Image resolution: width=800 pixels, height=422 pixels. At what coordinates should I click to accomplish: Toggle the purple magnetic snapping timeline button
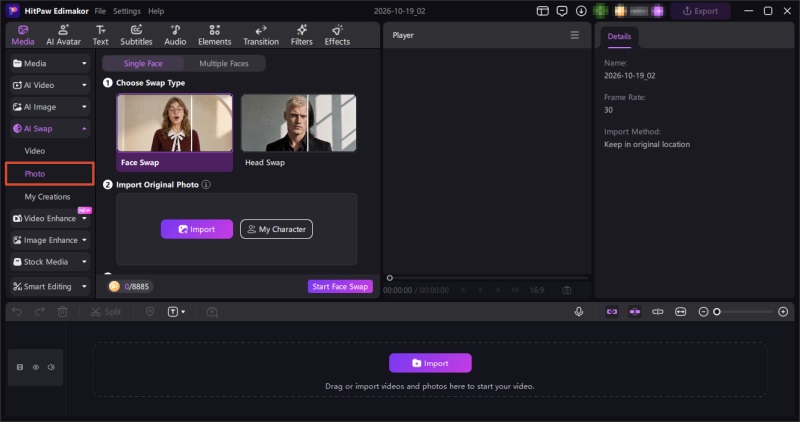click(635, 311)
